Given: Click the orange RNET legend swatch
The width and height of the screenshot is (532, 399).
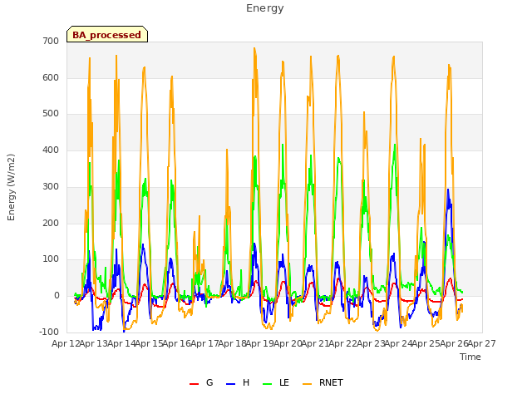Looking at the screenshot, I should [307, 384].
